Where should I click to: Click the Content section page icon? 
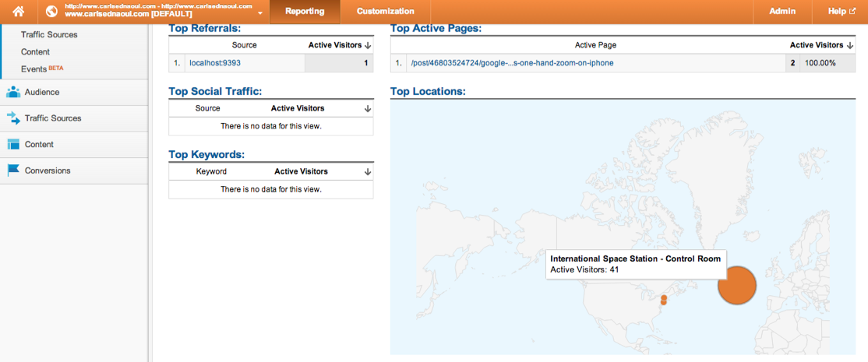click(x=12, y=144)
